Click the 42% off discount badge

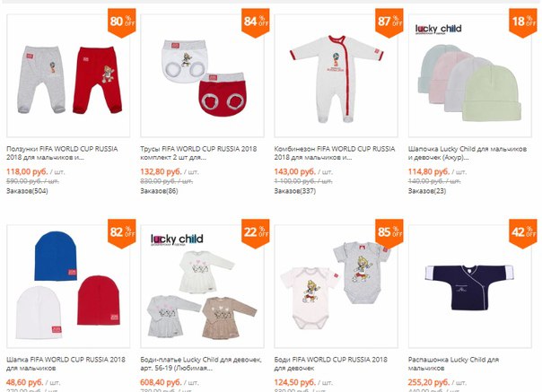coord(523,234)
